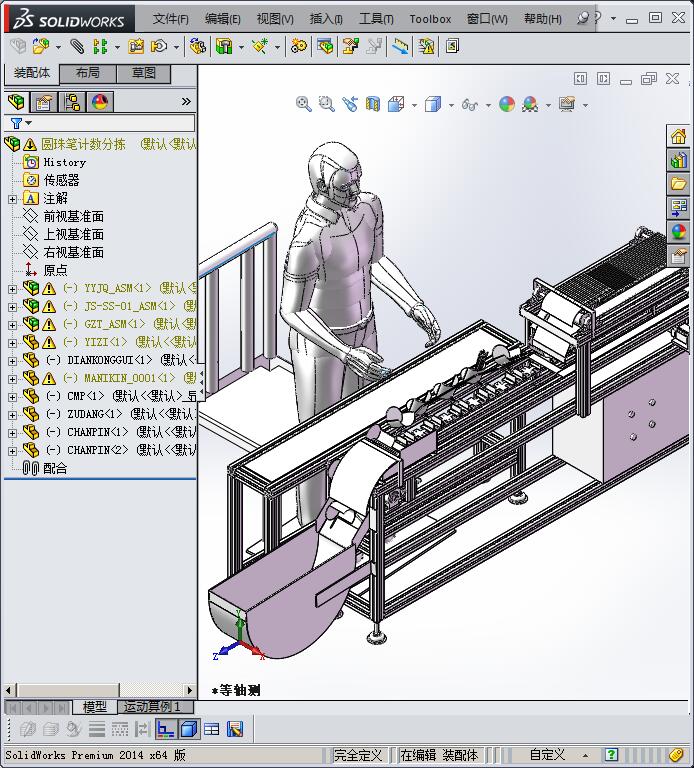
Task: Expand the YYJQ_ASM<1> component
Action: [x=12, y=289]
